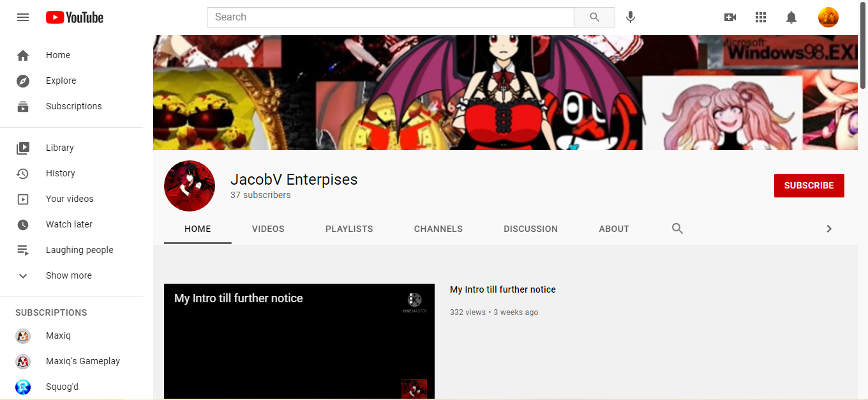This screenshot has width=868, height=400.
Task: Open Laughing people playlist text
Action: (x=80, y=250)
